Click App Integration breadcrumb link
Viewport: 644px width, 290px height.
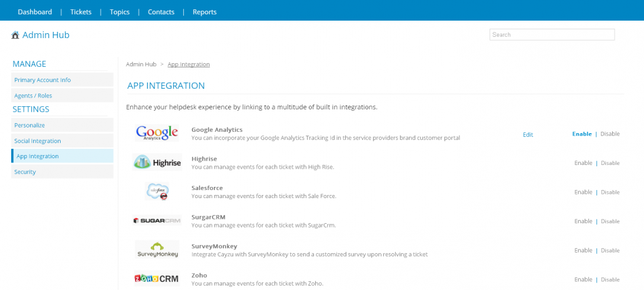click(189, 64)
